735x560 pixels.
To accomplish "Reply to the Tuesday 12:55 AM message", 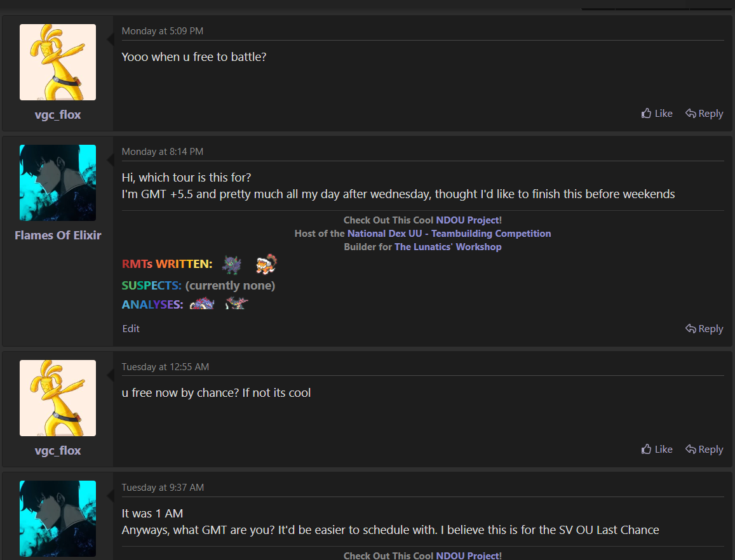I will tap(704, 449).
